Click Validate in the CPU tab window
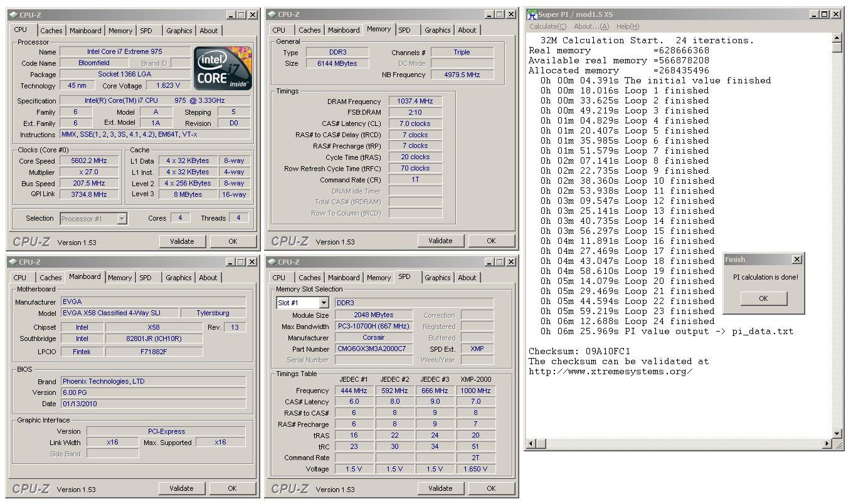 [182, 241]
